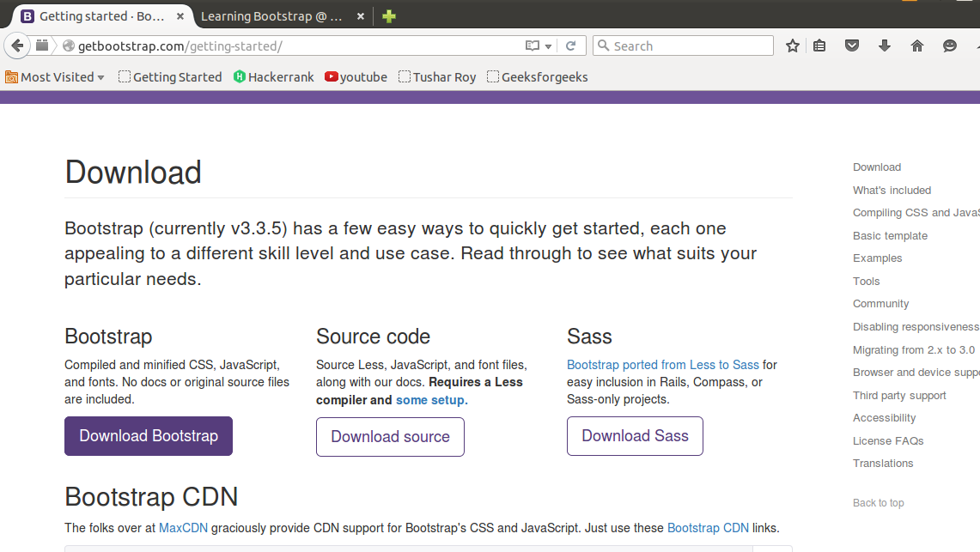Open the Hackerrank bookmark
This screenshot has height=552, width=980.
[x=273, y=76]
